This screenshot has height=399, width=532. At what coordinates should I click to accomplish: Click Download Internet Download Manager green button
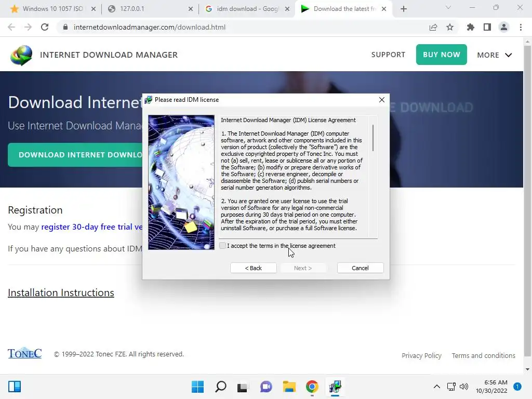pos(75,155)
